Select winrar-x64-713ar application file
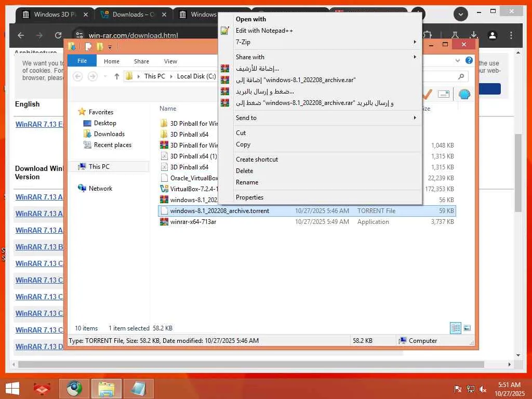Image resolution: width=532 pixels, height=399 pixels. [x=193, y=222]
